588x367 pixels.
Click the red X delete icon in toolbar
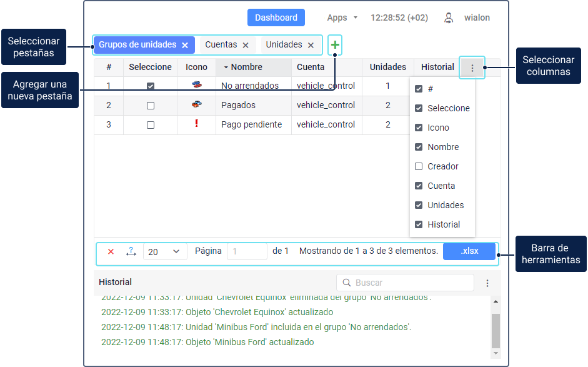tap(111, 251)
